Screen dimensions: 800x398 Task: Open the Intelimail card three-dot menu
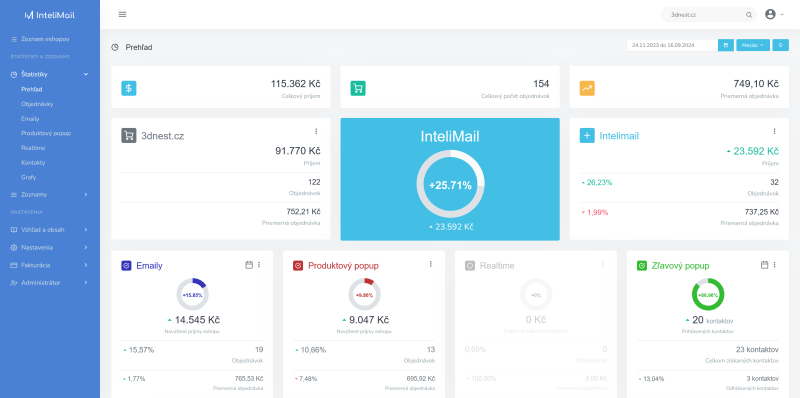click(774, 132)
